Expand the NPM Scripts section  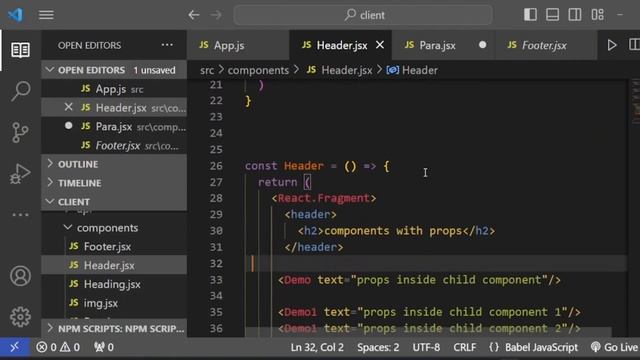pyautogui.click(x=114, y=329)
